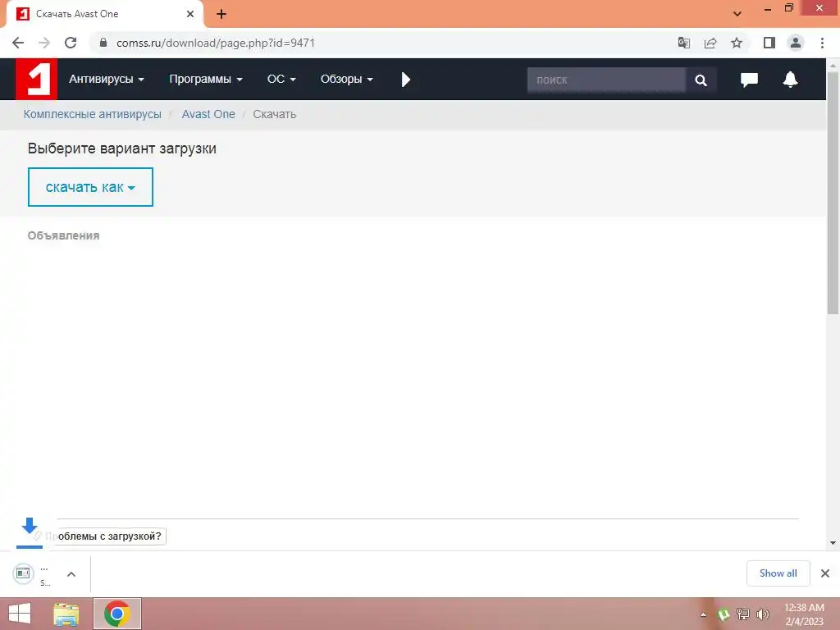Open File Explorer from taskbar

[x=66, y=614]
